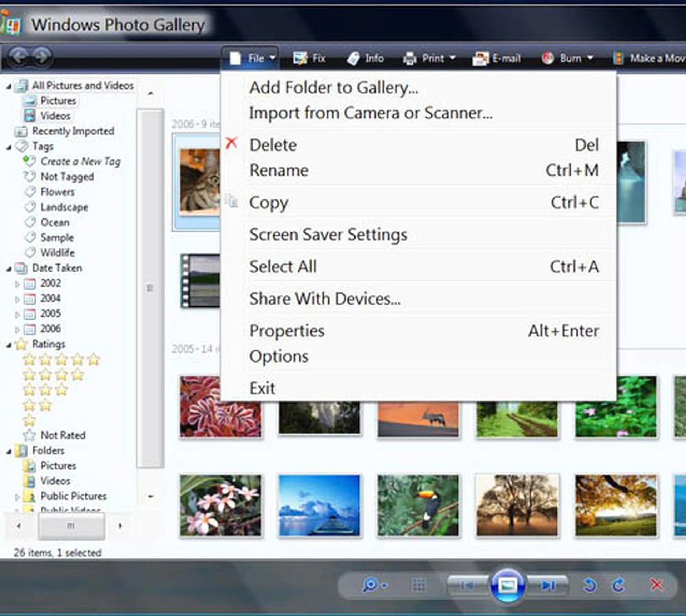The width and height of the screenshot is (686, 616).
Task: Open the Print dropdown arrow
Action: [453, 58]
